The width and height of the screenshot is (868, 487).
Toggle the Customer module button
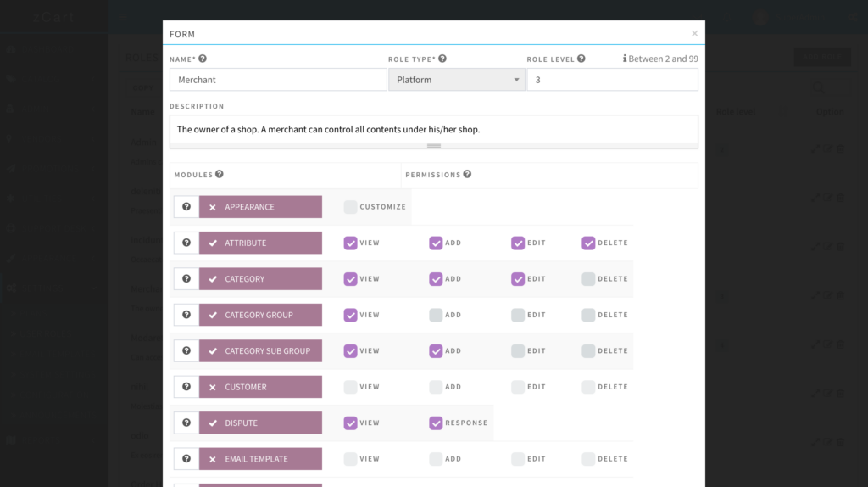click(260, 387)
